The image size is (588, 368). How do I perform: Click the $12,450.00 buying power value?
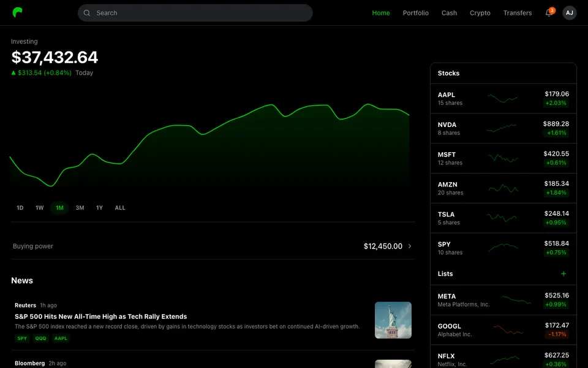[383, 247]
